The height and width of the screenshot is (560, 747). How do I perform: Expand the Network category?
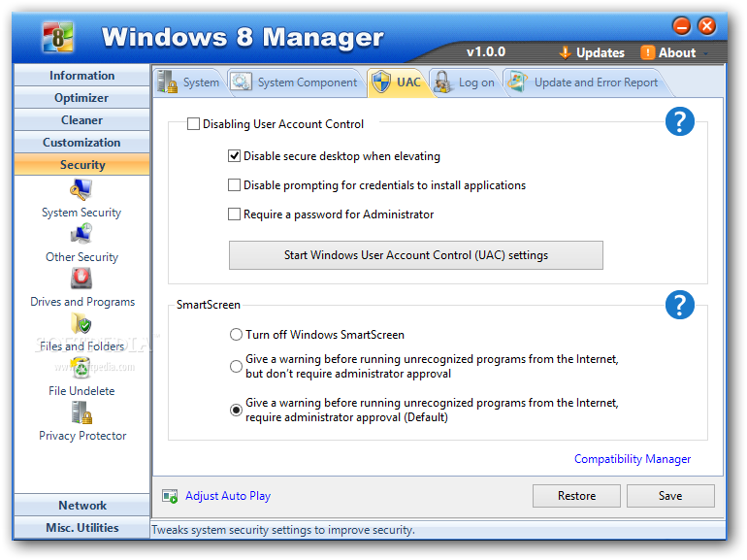[81, 506]
